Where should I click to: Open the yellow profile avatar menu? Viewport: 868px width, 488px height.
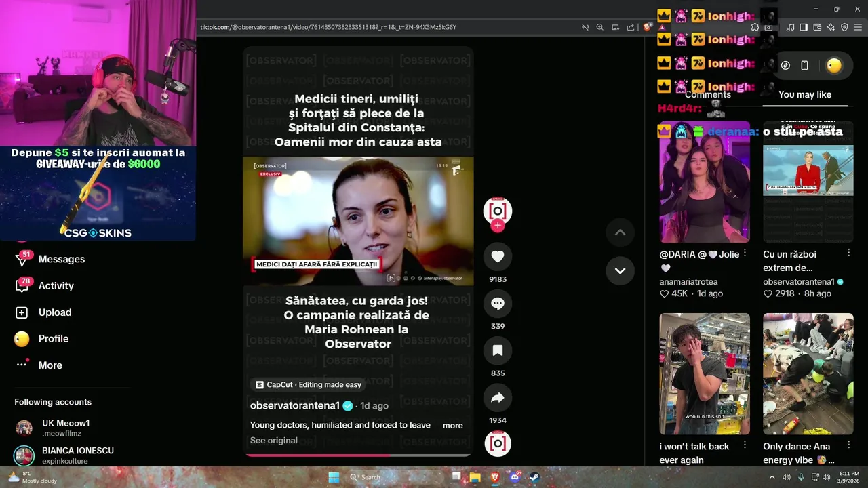833,65
